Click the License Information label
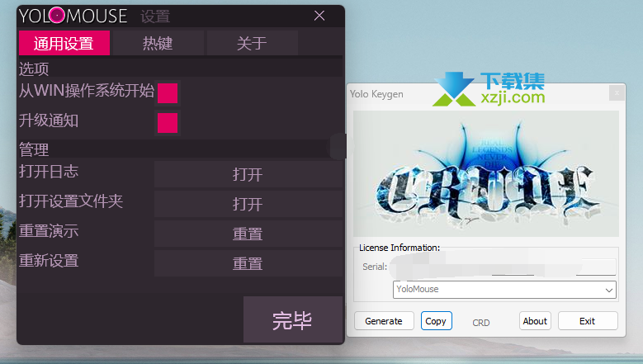The width and height of the screenshot is (643, 364). pos(400,248)
